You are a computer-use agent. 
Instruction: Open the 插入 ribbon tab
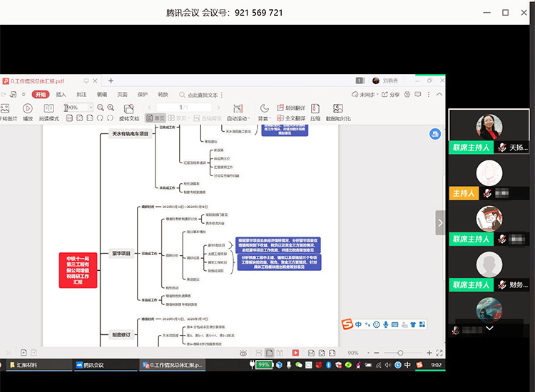click(x=61, y=94)
